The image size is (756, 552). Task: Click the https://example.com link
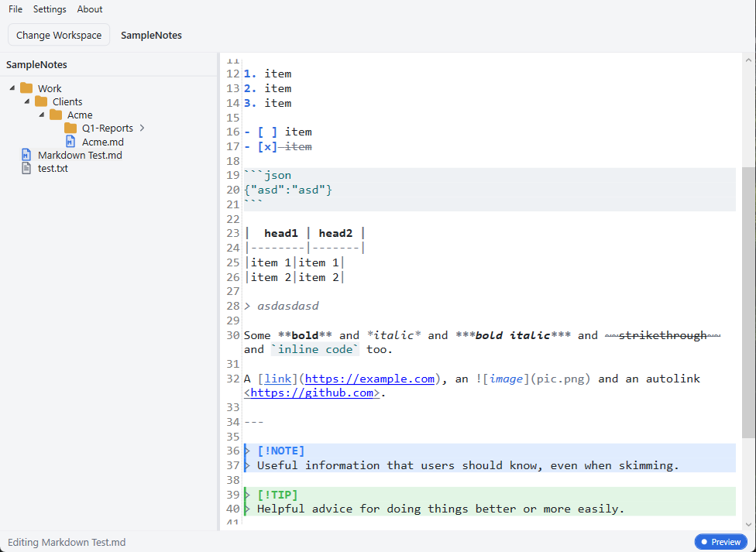[369, 379]
